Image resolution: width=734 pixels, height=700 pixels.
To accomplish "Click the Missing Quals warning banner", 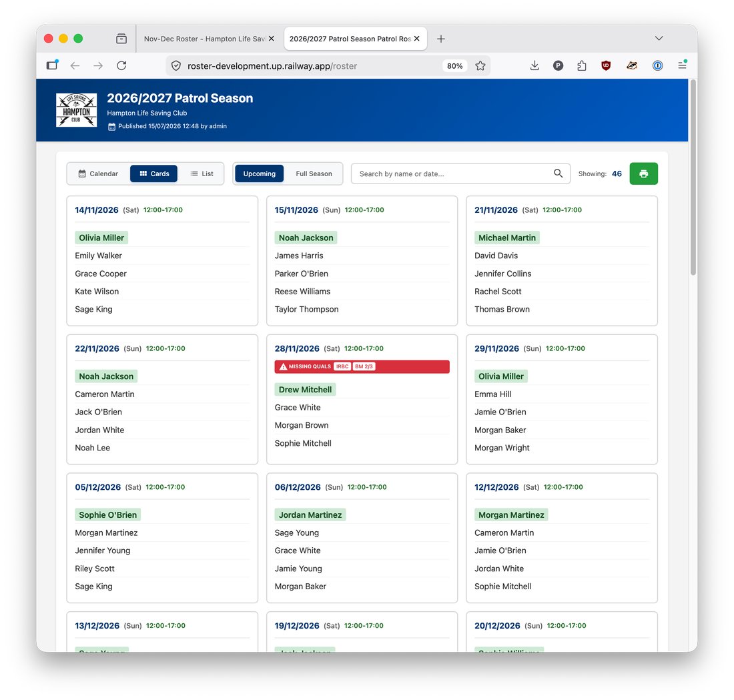I will 362,366.
